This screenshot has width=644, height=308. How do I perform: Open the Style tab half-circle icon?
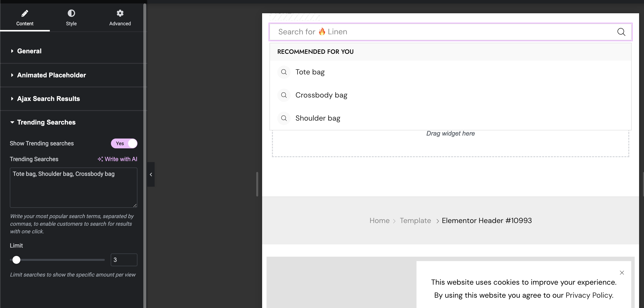pos(71,13)
